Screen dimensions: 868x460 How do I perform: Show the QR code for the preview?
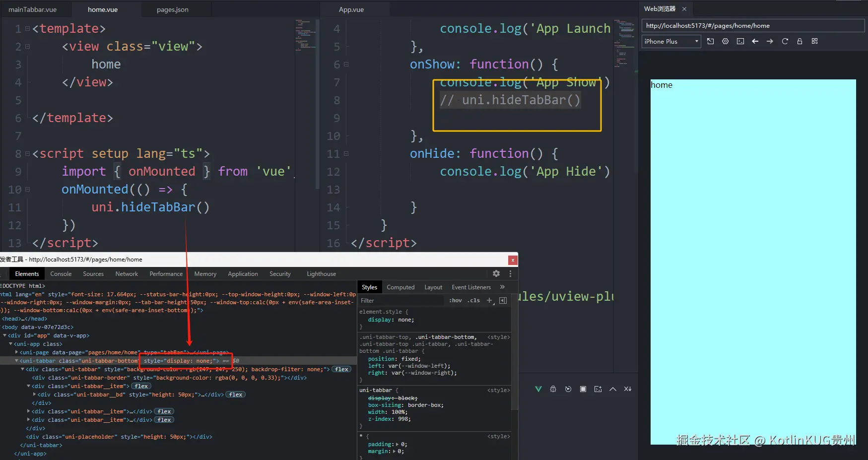coord(814,41)
